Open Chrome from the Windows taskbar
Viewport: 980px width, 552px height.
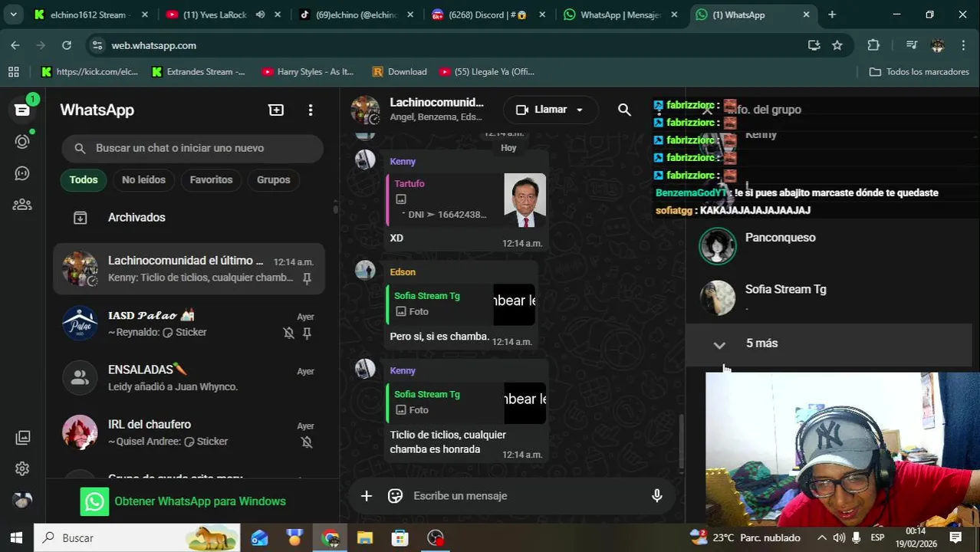click(331, 537)
